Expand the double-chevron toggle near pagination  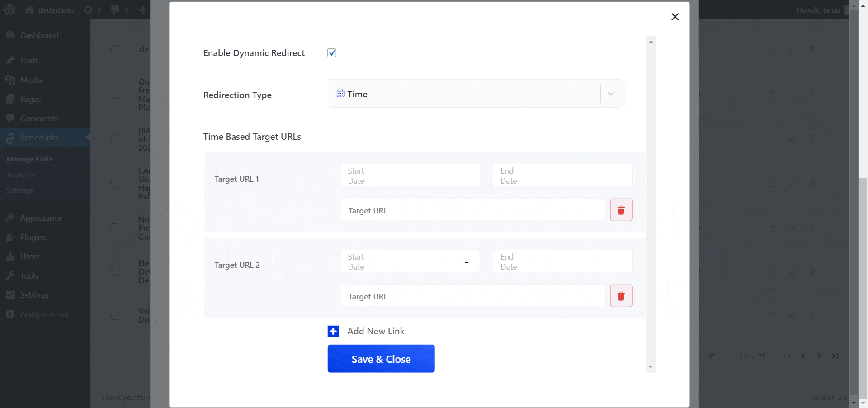(711, 356)
